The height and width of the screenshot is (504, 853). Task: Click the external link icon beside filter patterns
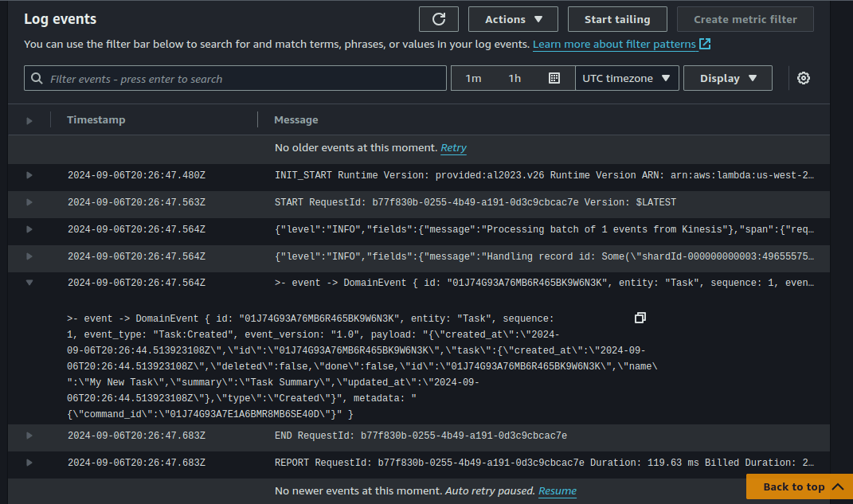(705, 44)
